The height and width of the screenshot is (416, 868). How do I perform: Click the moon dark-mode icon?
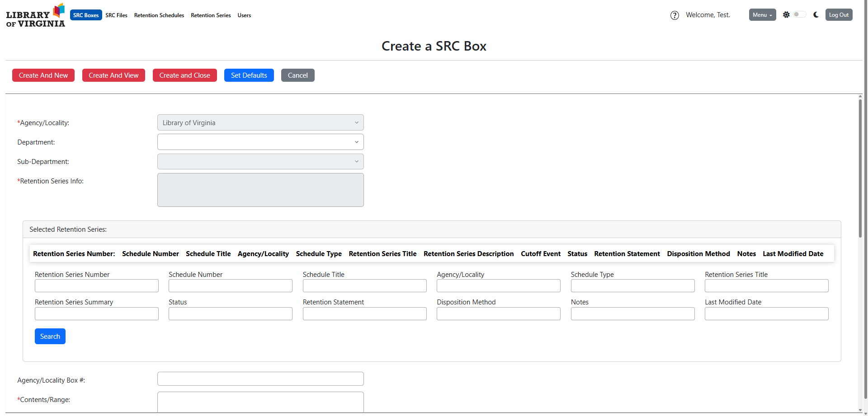pos(816,15)
